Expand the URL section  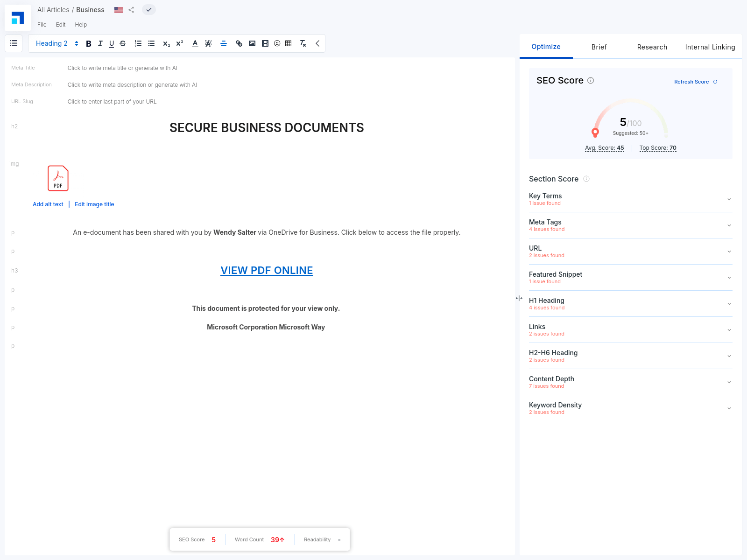pyautogui.click(x=630, y=252)
